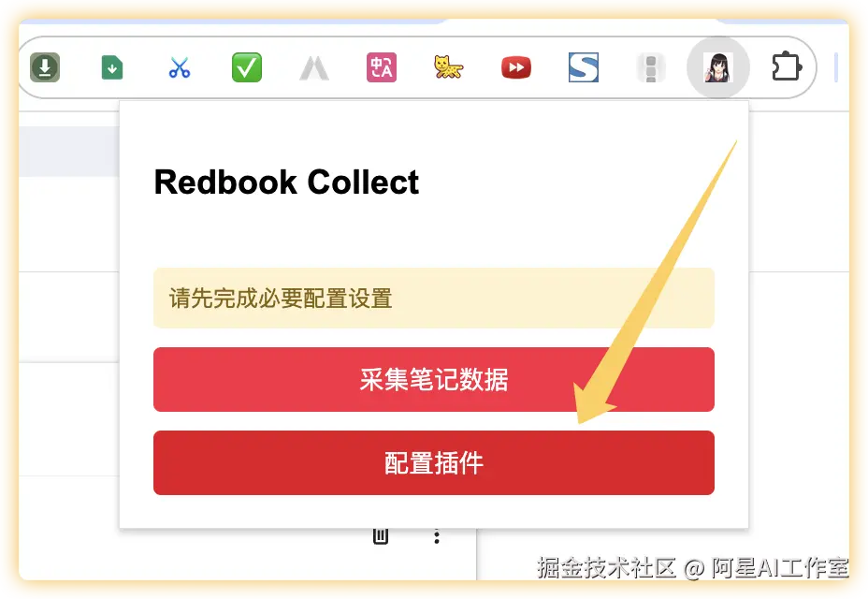Viewport: 868px width, 599px height.
Task: Open the blurred gray dots extension icon
Action: pos(651,67)
